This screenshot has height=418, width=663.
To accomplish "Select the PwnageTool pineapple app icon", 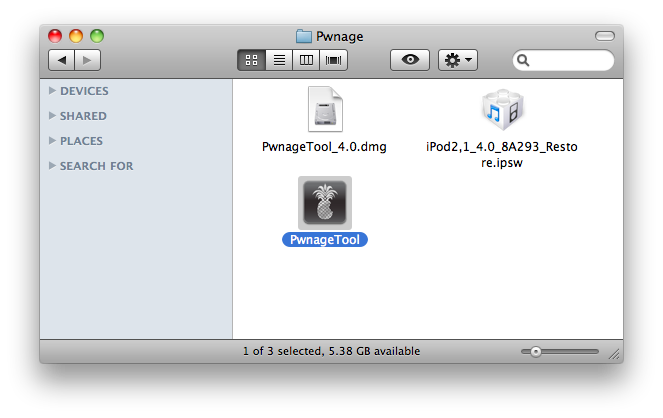I will pyautogui.click(x=325, y=203).
